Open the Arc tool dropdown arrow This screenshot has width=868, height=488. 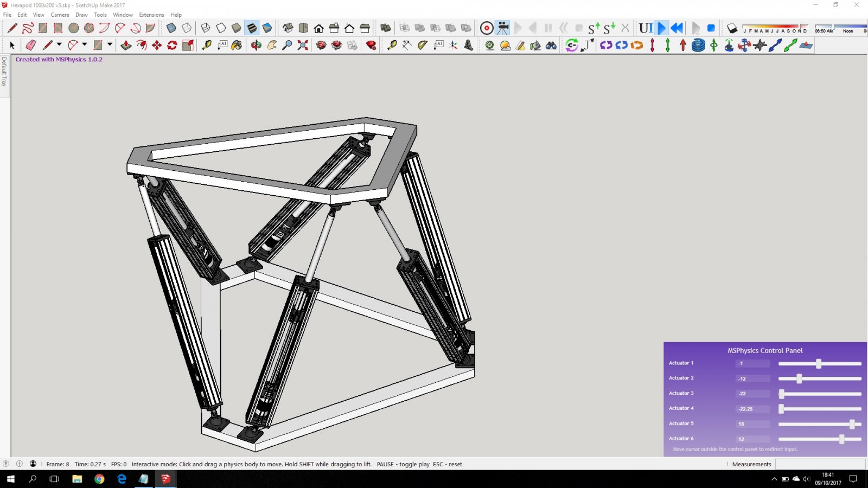click(84, 45)
